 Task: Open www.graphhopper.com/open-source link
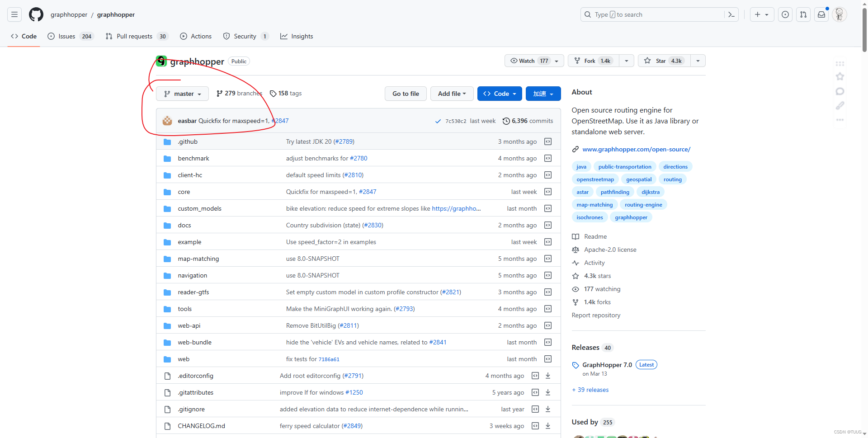click(636, 149)
